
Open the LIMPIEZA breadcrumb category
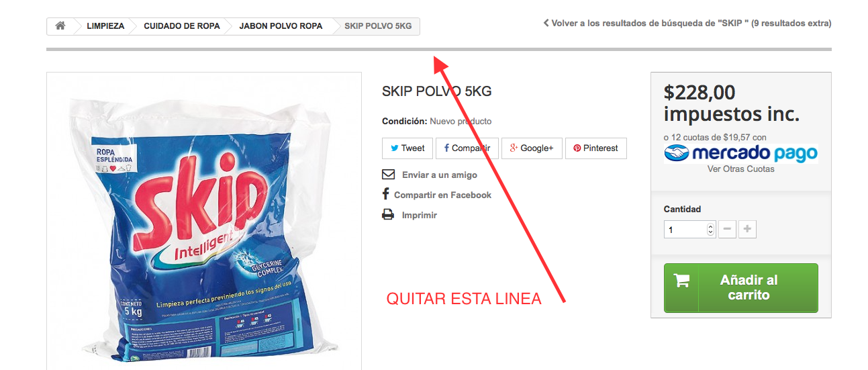click(105, 26)
